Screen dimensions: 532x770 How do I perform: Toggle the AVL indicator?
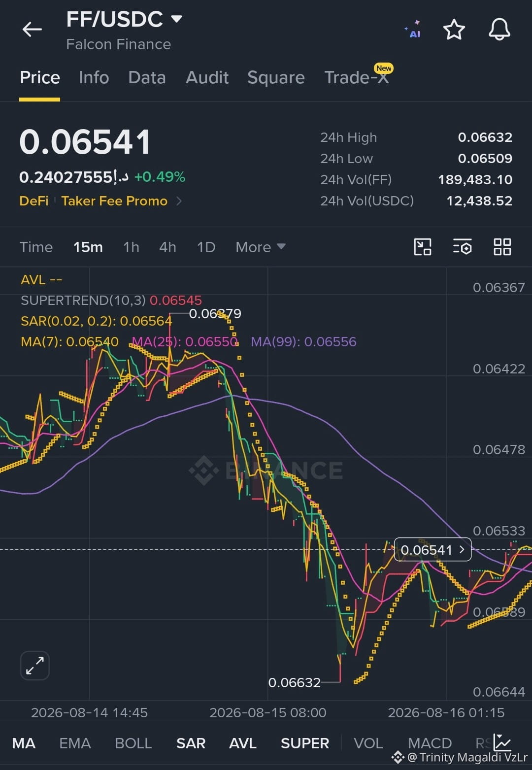click(243, 743)
